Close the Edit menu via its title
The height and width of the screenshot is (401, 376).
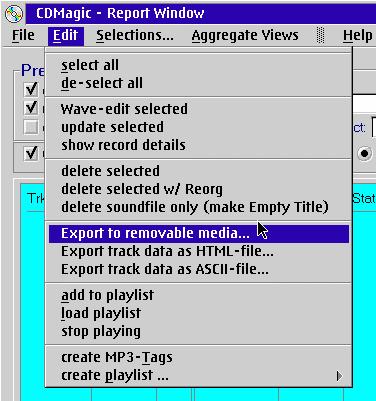[66, 35]
